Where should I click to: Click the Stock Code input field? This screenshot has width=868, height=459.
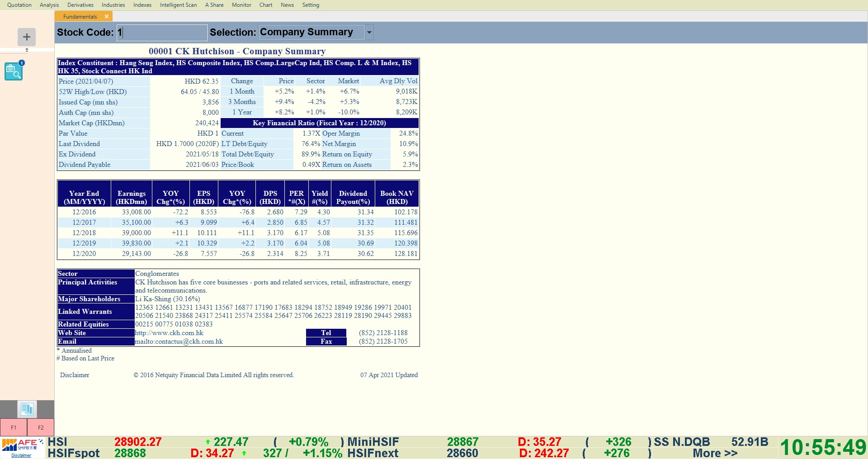(162, 33)
